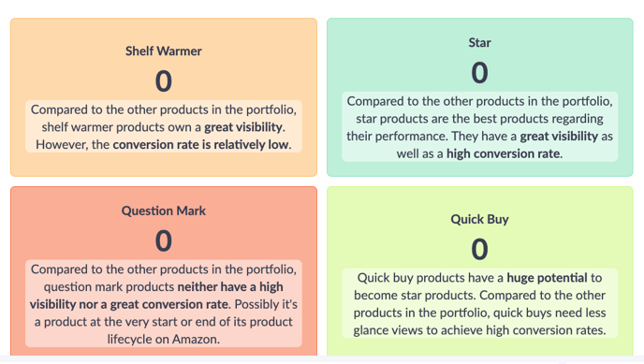
Task: Click bold 'neither have a high' text
Action: (x=230, y=287)
